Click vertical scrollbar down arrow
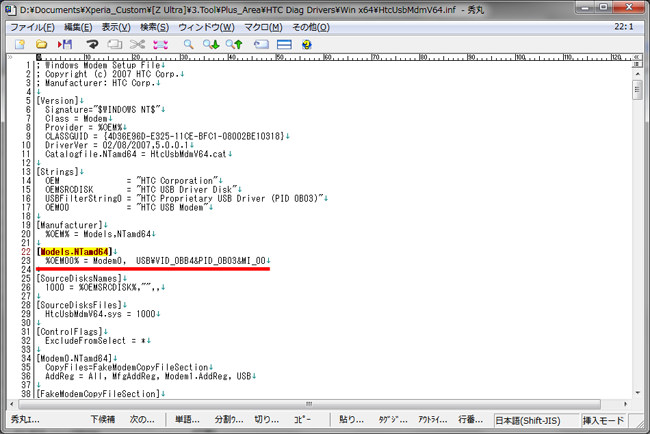Viewport: 650px width, 434px height. pyautogui.click(x=638, y=393)
